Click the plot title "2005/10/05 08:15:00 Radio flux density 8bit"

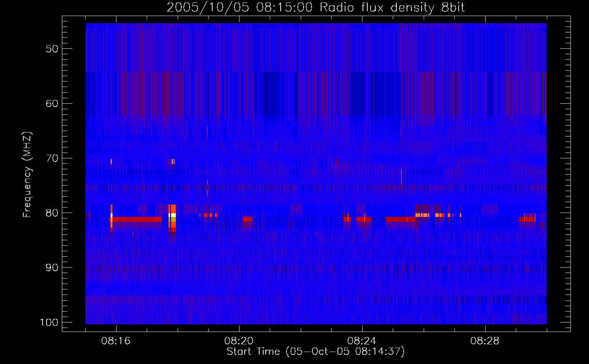pos(316,8)
